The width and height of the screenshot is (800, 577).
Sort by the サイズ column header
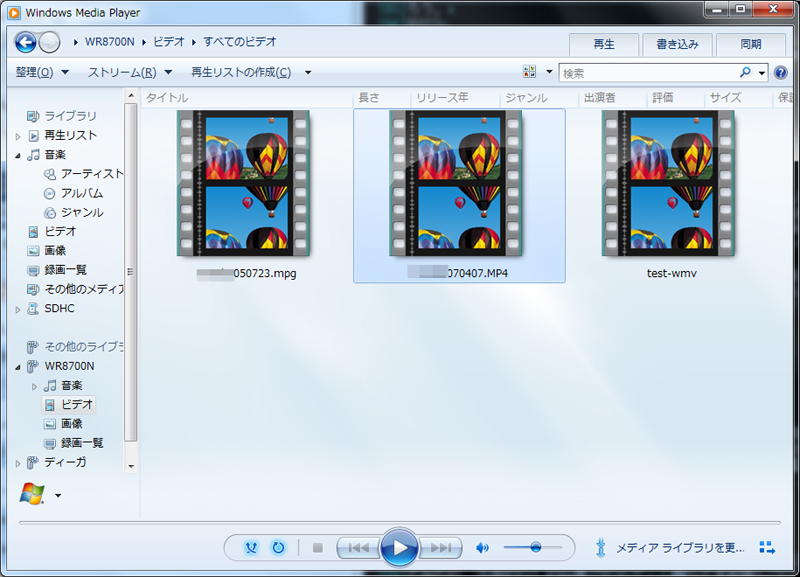tap(739, 97)
